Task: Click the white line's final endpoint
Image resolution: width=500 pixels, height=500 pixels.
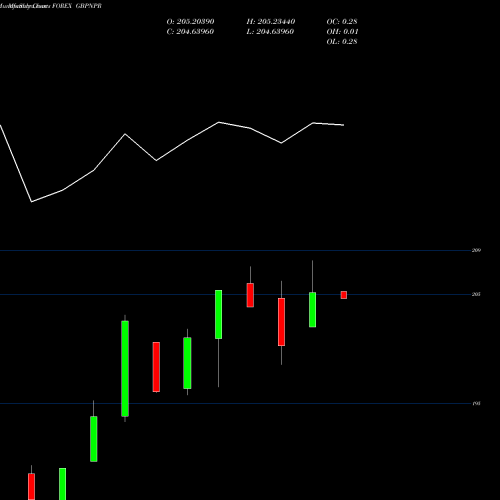Action: [344, 125]
